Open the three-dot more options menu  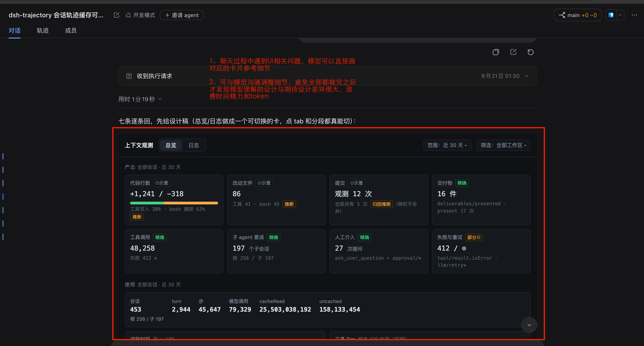click(634, 15)
